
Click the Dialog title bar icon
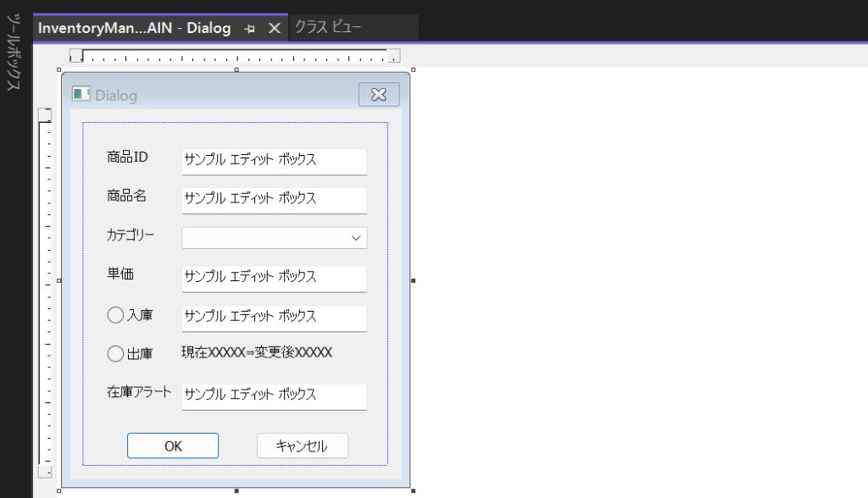[81, 95]
